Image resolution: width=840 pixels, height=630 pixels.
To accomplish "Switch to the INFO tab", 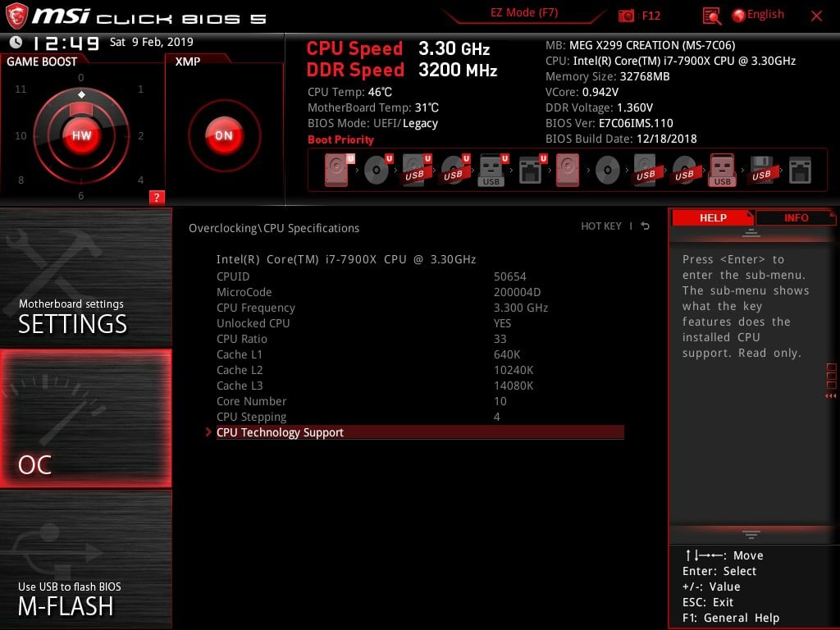I will pos(796,218).
